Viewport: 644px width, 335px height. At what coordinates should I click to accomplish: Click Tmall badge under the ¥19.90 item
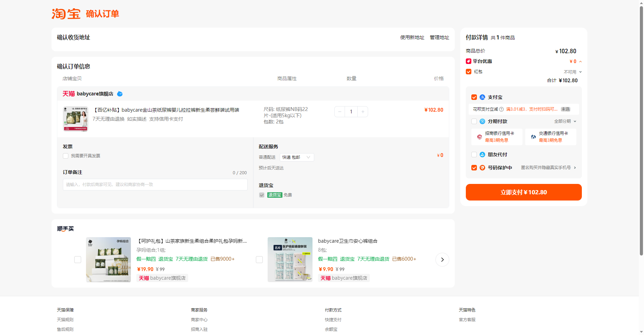[x=144, y=278]
